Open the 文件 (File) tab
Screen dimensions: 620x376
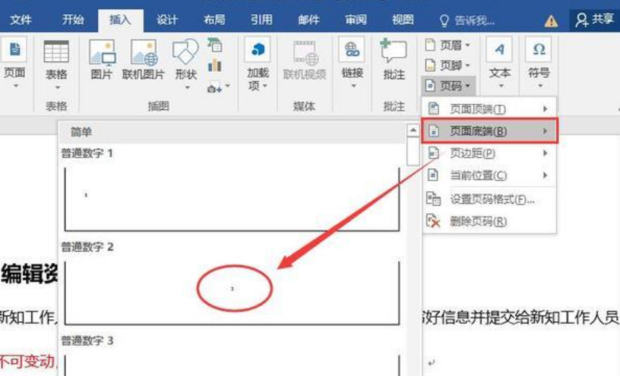click(x=21, y=20)
